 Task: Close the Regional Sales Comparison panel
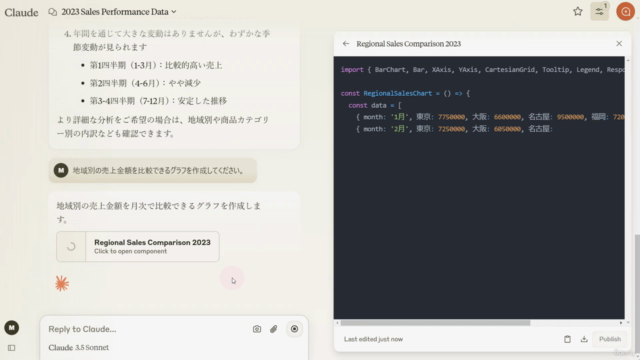[619, 44]
